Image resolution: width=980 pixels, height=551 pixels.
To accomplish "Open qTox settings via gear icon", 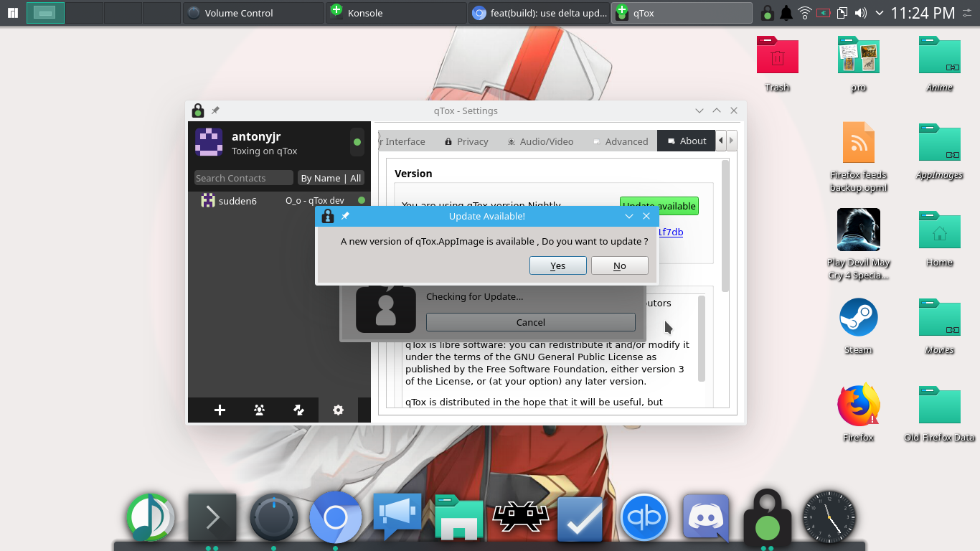I will point(338,410).
